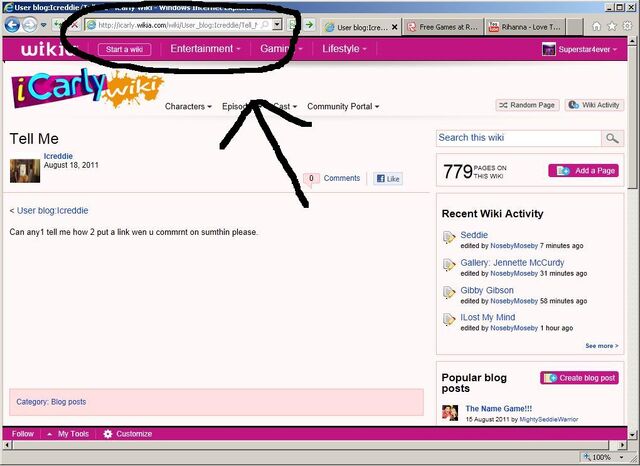Click the green Go arrow button

pyautogui.click(x=309, y=25)
